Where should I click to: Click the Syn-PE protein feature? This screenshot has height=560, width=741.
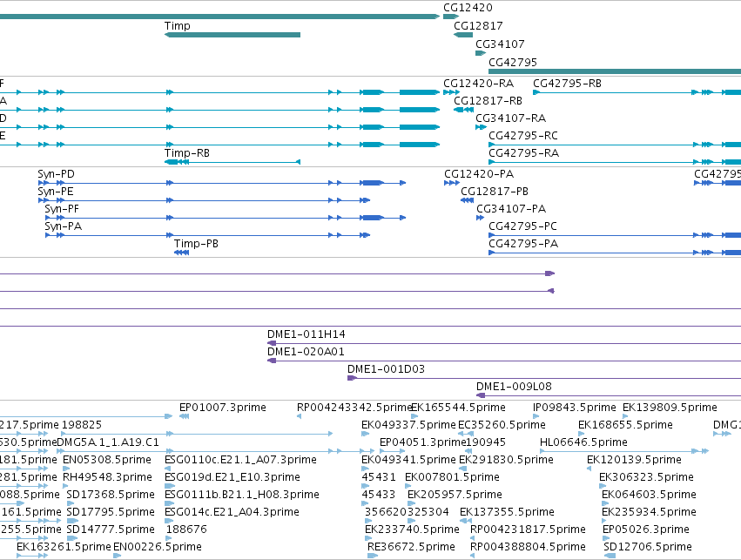coord(204,200)
